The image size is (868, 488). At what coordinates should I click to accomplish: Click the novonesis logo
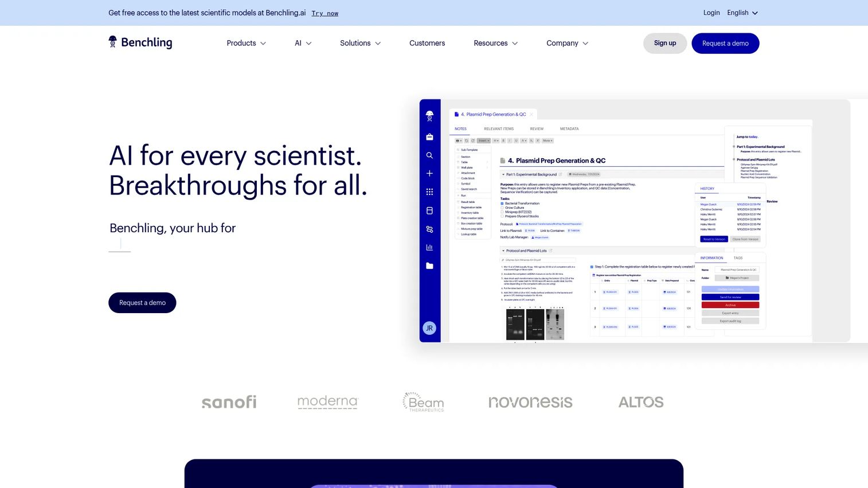tap(530, 402)
